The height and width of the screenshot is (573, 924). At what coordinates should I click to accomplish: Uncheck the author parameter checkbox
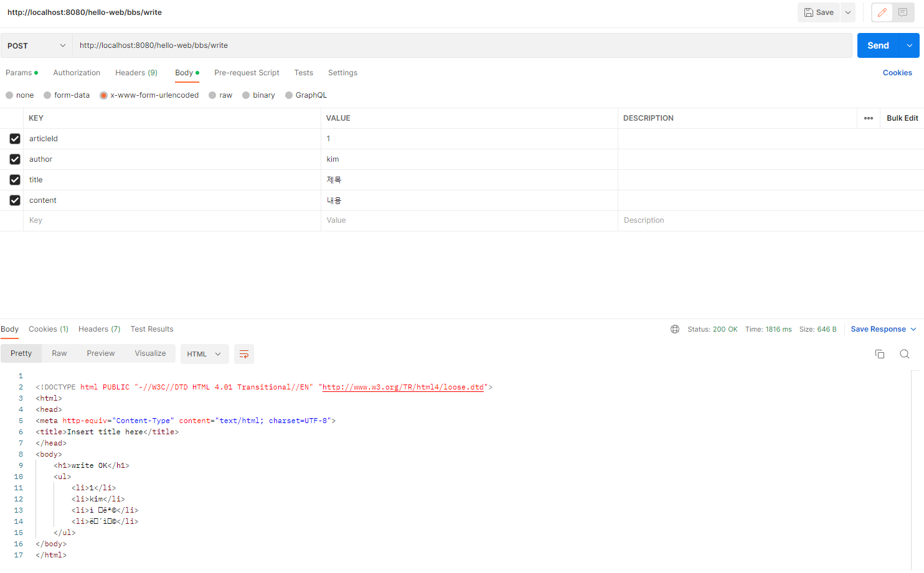point(15,159)
